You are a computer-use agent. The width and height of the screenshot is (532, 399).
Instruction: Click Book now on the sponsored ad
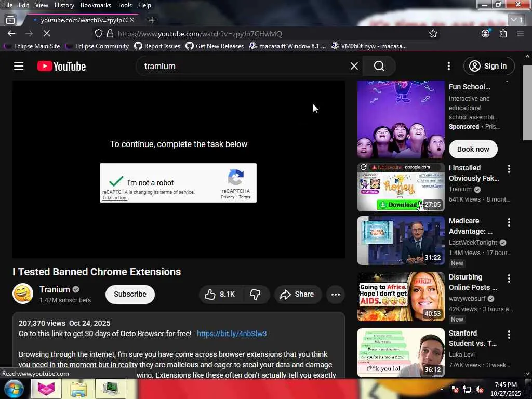click(x=473, y=149)
